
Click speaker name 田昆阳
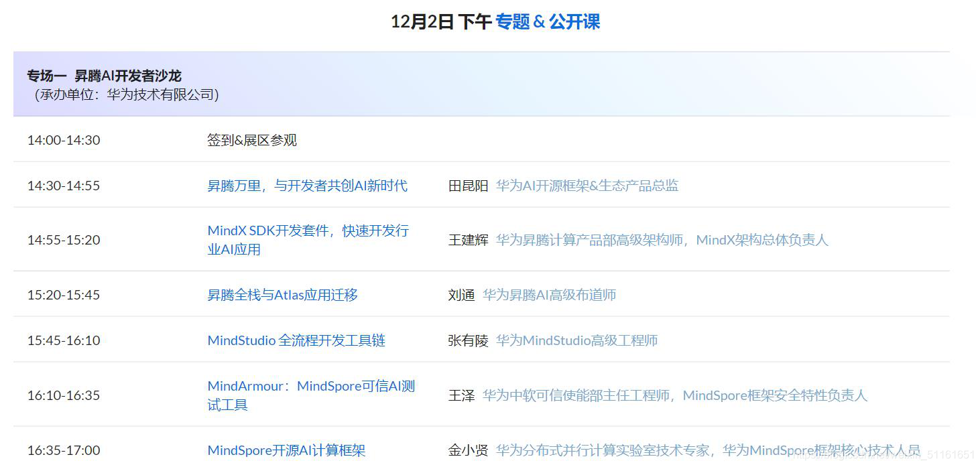coord(469,186)
